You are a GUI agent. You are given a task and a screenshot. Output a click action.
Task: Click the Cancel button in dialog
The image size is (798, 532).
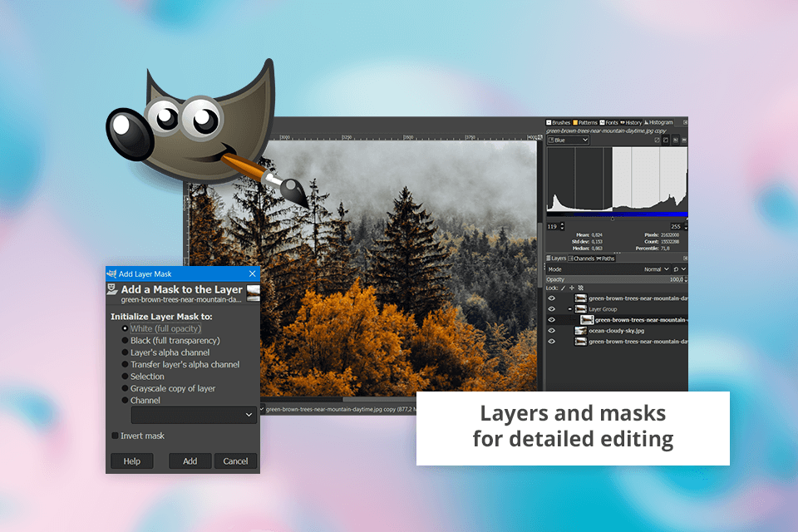coord(235,461)
